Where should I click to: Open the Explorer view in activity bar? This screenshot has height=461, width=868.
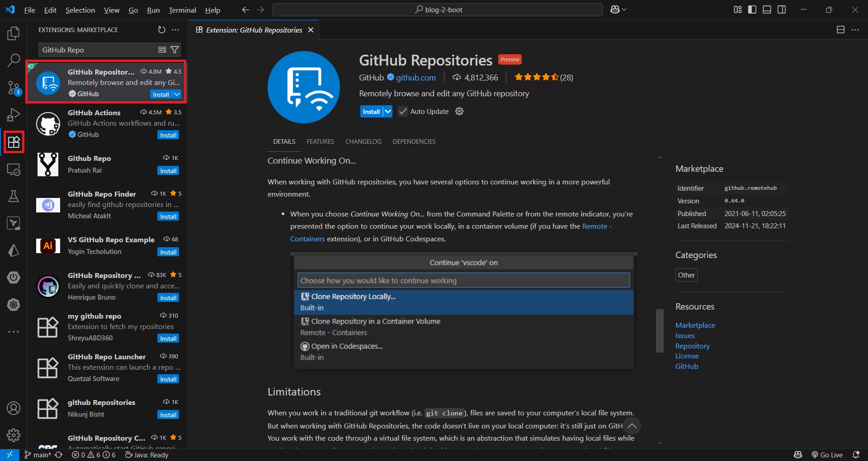point(14,33)
